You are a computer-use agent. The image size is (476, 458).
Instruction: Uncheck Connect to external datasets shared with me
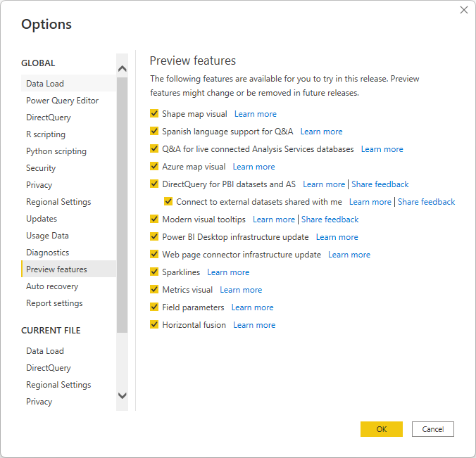click(168, 201)
